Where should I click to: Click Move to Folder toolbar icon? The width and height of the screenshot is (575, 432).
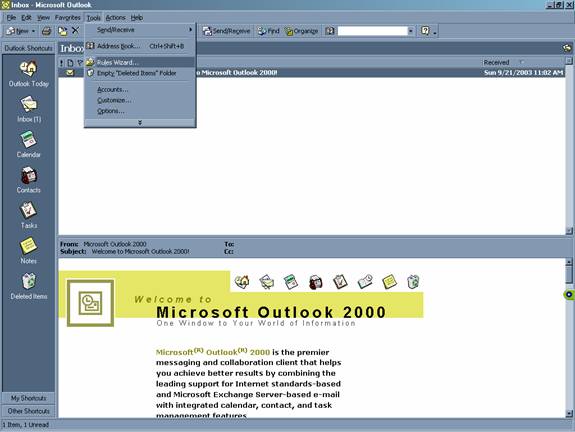[63, 31]
